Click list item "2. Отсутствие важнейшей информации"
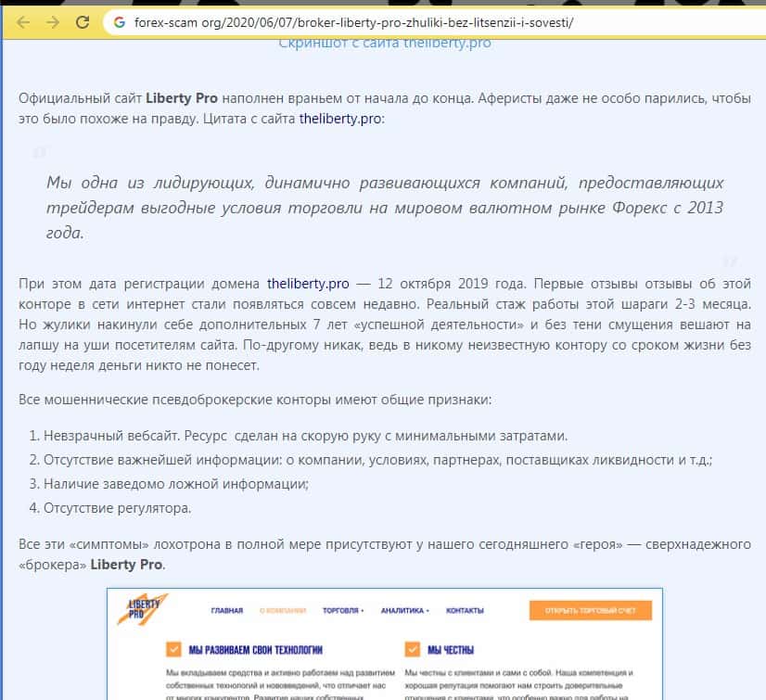 coord(370,460)
